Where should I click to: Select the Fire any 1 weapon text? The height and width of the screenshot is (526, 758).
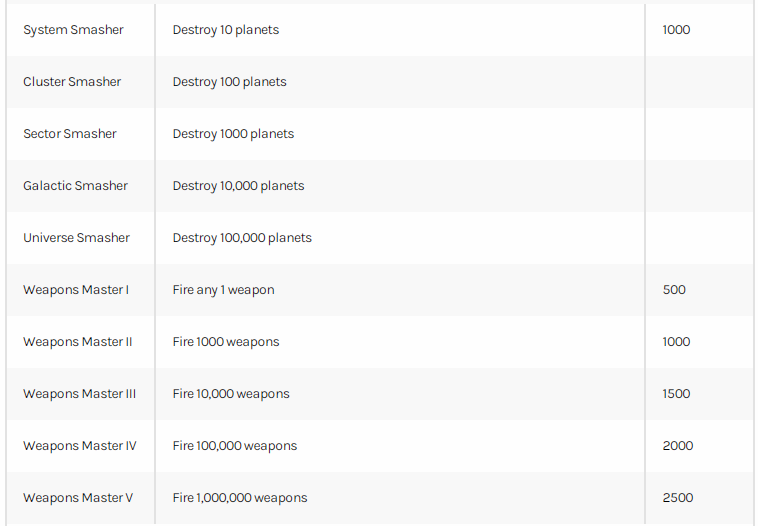tap(223, 290)
